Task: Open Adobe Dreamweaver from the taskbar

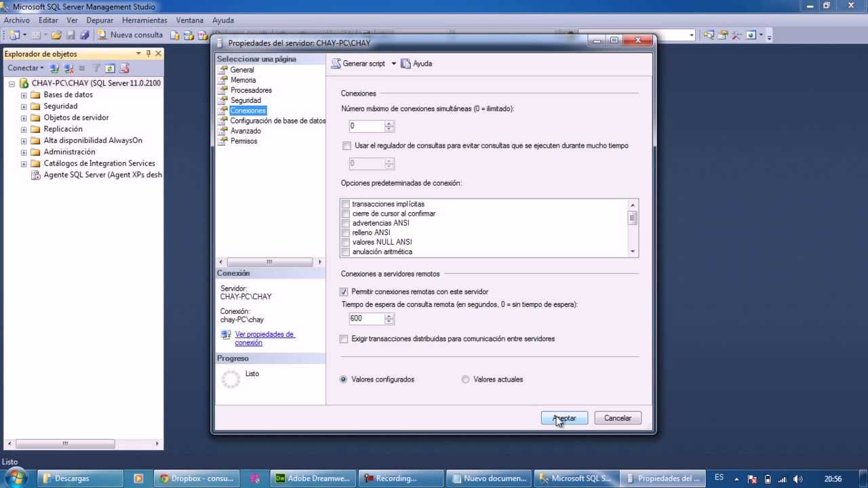Action: (x=313, y=478)
